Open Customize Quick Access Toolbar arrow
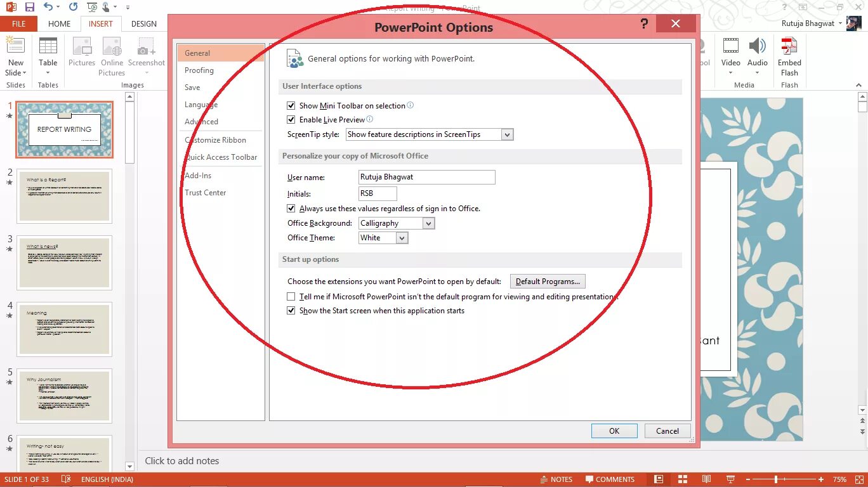Image resolution: width=868 pixels, height=487 pixels. (x=128, y=8)
